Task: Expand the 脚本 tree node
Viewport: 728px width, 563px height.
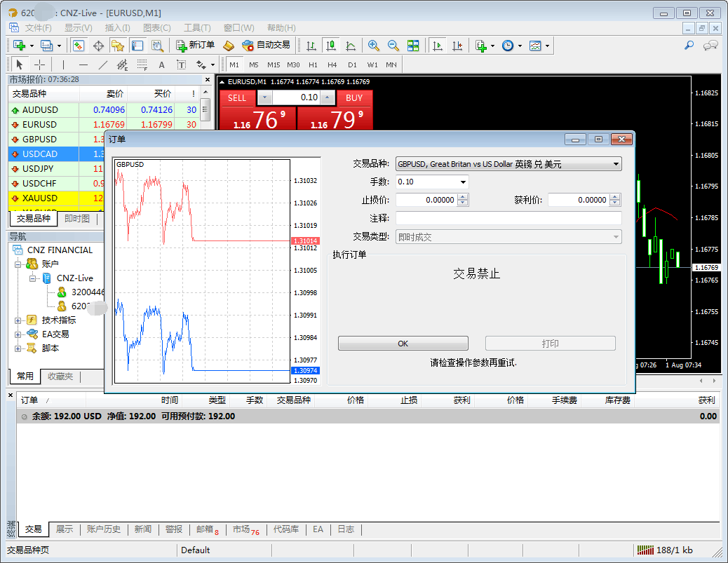Action: click(x=18, y=348)
